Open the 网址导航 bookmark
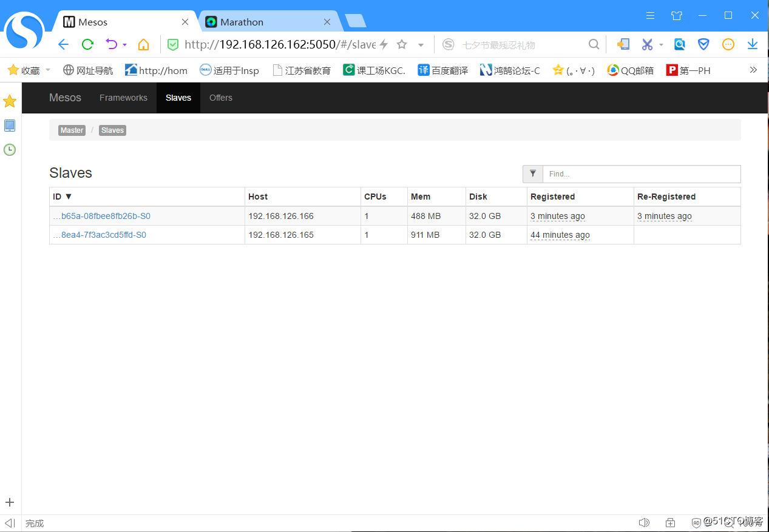This screenshot has width=769, height=532. (88, 70)
